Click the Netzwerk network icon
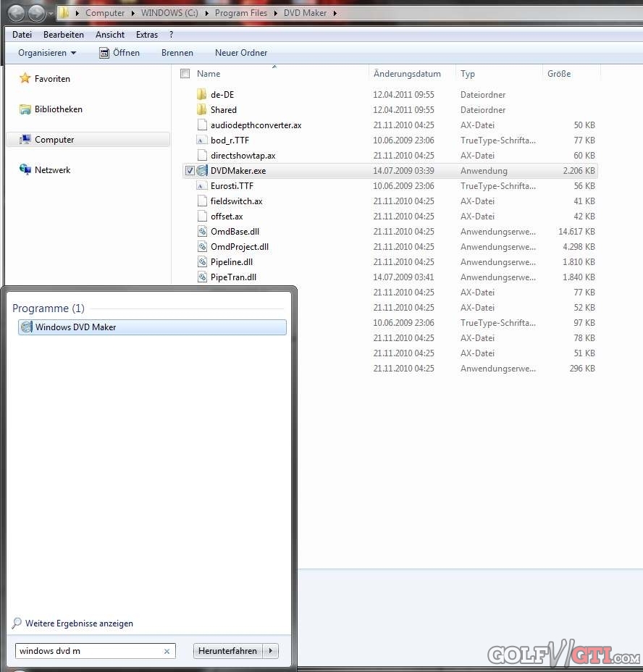The image size is (643, 672). click(x=25, y=169)
